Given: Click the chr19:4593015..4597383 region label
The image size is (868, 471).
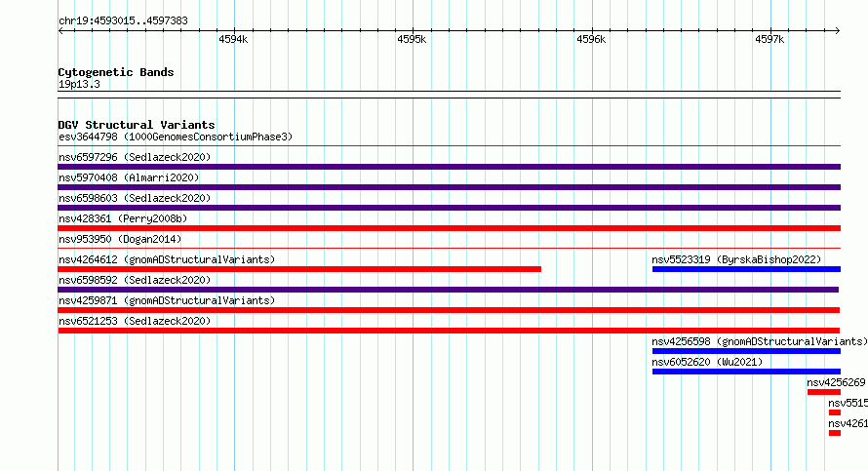Looking at the screenshot, I should coord(123,20).
